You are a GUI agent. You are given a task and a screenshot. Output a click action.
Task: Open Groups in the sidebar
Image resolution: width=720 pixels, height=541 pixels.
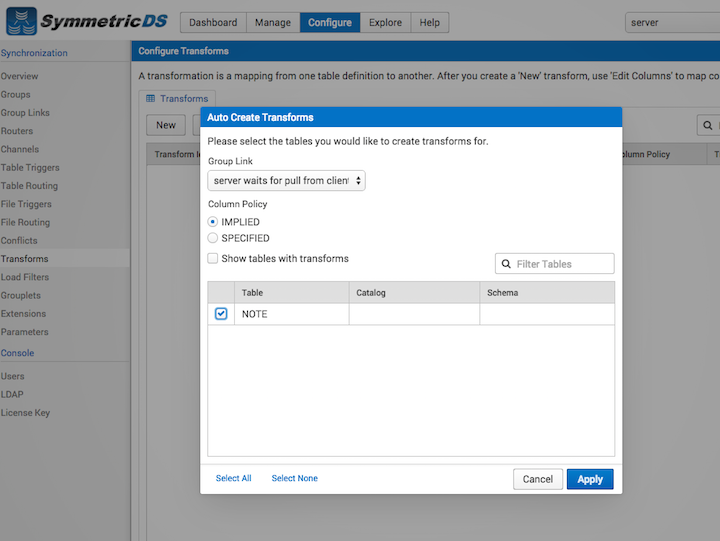click(16, 95)
